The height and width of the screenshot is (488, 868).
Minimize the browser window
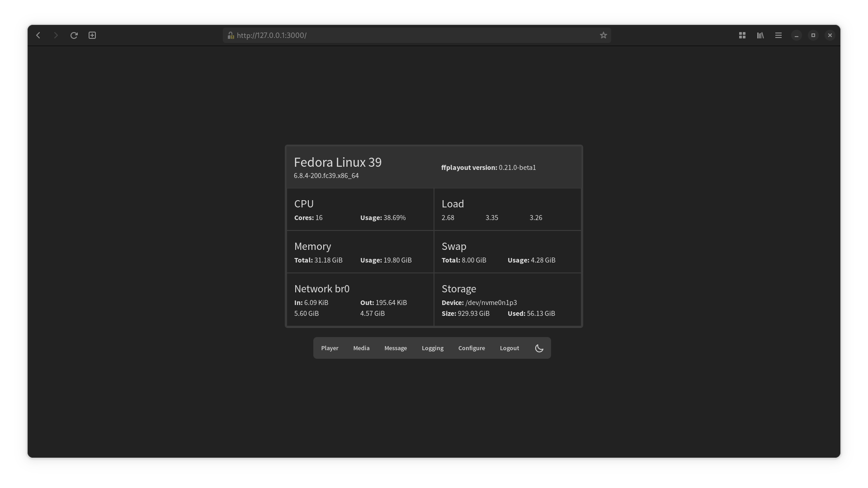click(797, 35)
